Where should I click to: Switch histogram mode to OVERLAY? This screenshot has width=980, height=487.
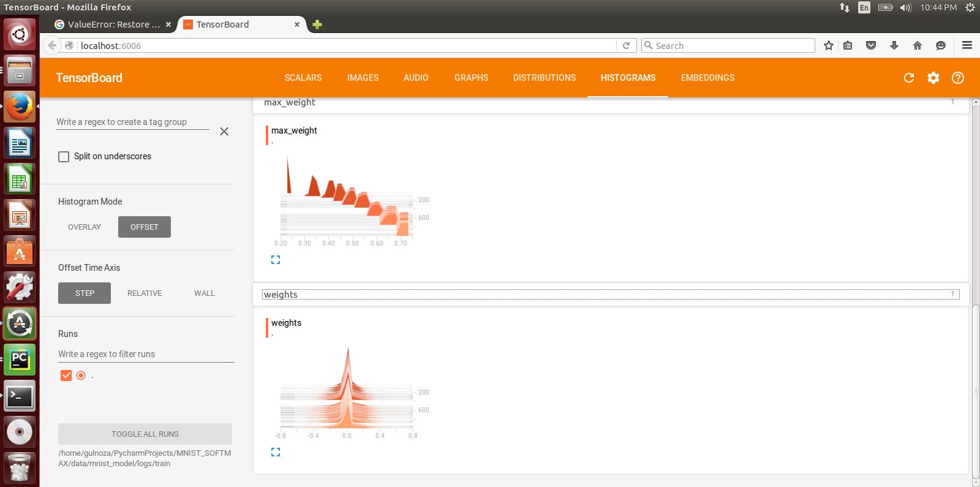pyautogui.click(x=85, y=227)
